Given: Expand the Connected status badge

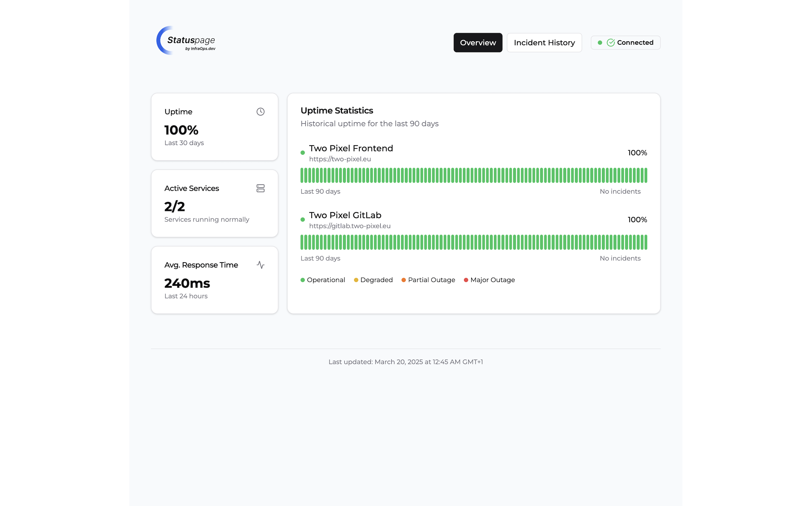Looking at the screenshot, I should [625, 42].
